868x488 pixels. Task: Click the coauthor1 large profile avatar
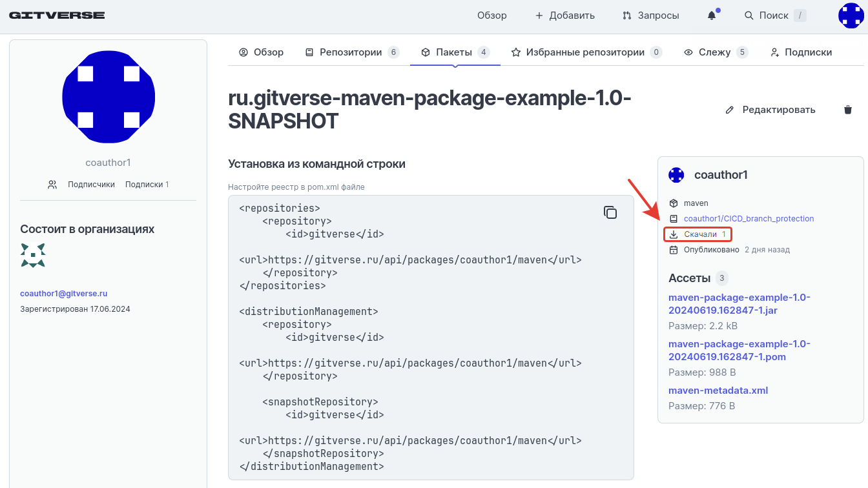[x=108, y=97]
